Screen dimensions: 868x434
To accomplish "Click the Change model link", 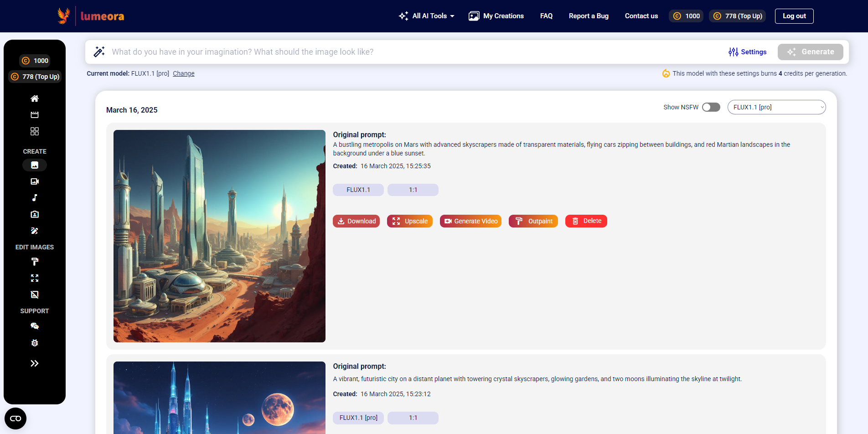I will (x=184, y=73).
